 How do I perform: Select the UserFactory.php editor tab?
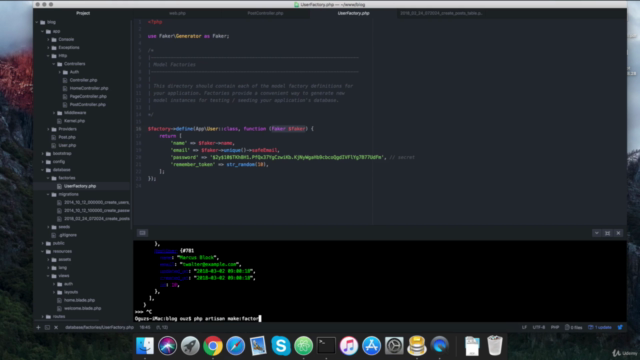353,13
